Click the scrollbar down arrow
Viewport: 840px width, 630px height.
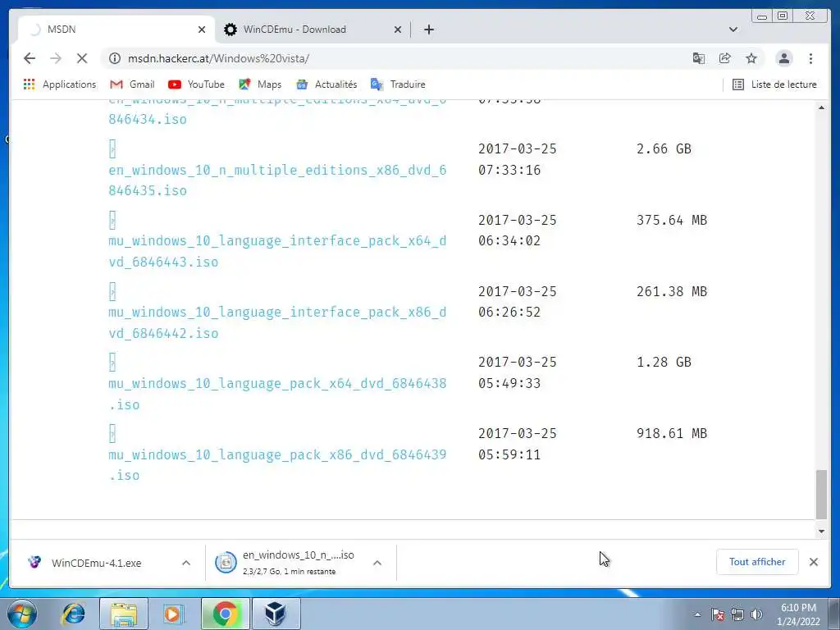coord(821,532)
